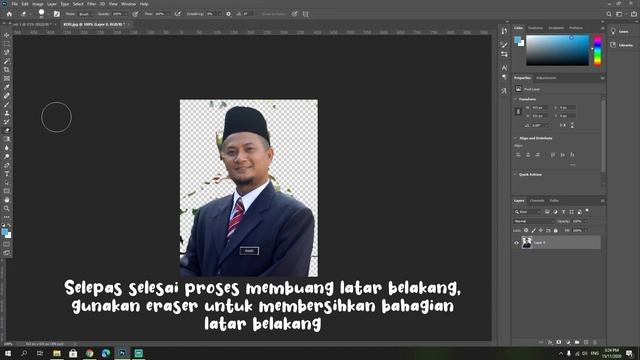Viewport: 640px width, 360px height.
Task: Open the eraser Mode dropdown
Action: 84,14
